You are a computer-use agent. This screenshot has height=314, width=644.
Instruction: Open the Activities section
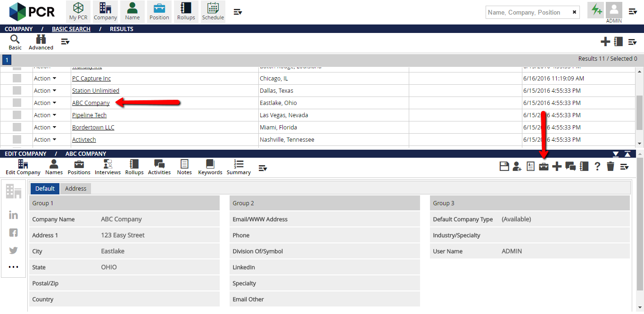159,167
